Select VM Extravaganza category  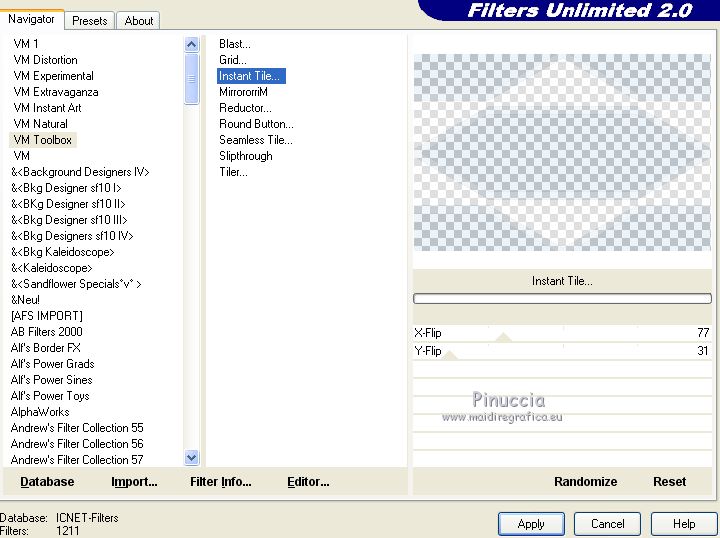(56, 92)
